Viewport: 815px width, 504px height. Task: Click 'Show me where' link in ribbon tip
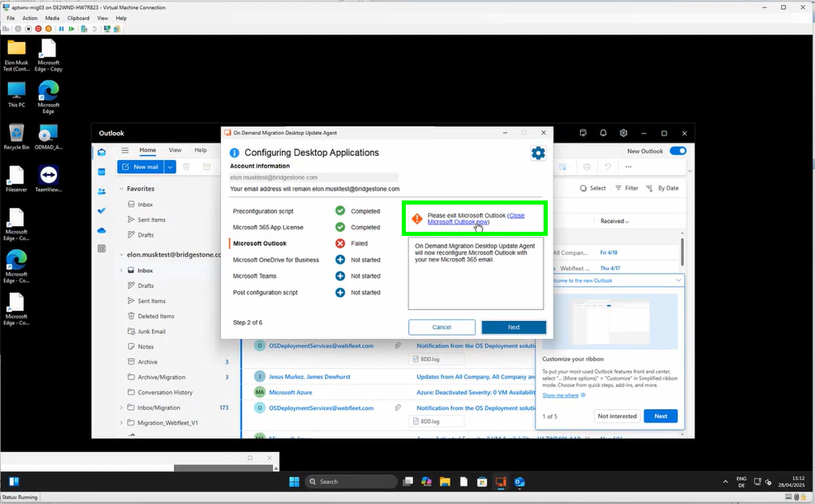tap(560, 395)
